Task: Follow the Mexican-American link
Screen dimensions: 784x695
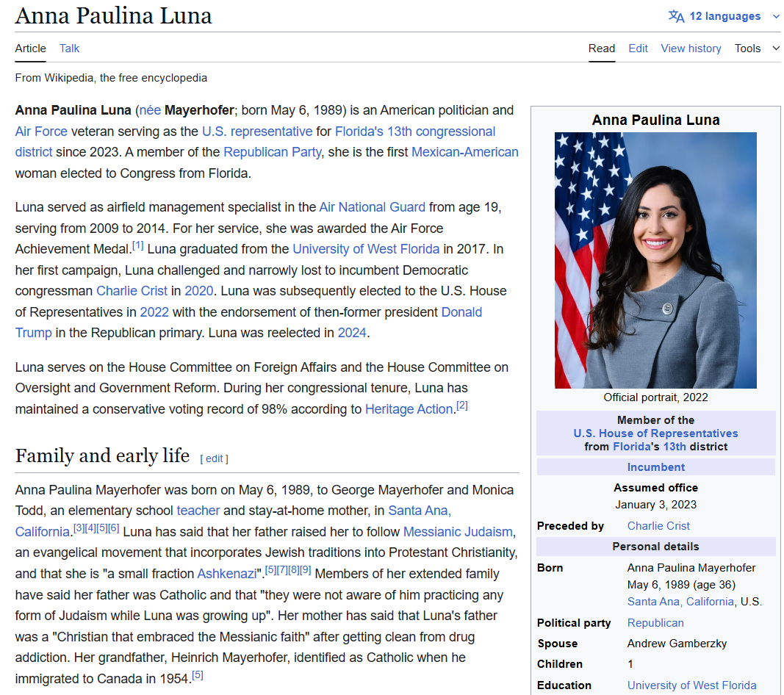Action: [465, 152]
